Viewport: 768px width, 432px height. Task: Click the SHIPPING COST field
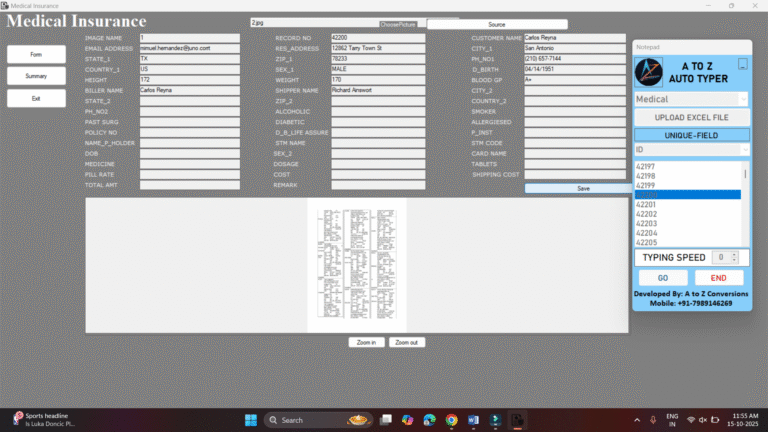tap(575, 174)
